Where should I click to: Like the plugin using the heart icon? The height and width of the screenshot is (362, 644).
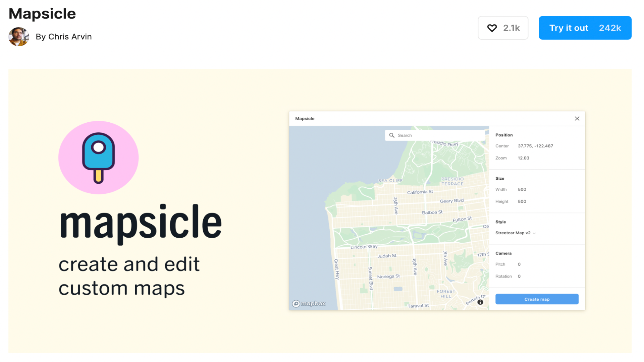[492, 28]
